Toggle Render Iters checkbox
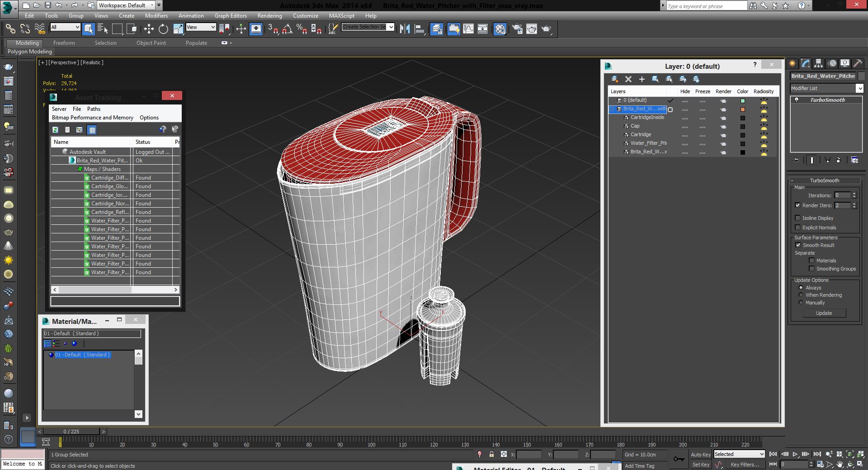This screenshot has width=868, height=470. pyautogui.click(x=798, y=205)
